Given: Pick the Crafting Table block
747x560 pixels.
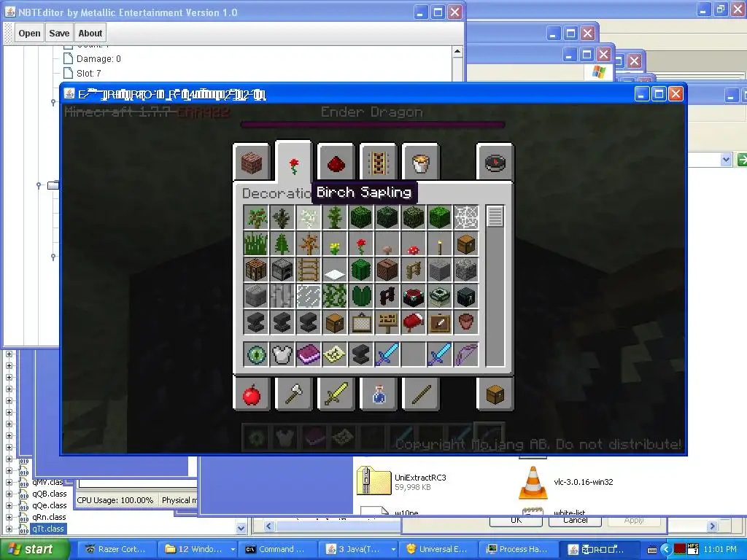Looking at the screenshot, I should point(256,270).
